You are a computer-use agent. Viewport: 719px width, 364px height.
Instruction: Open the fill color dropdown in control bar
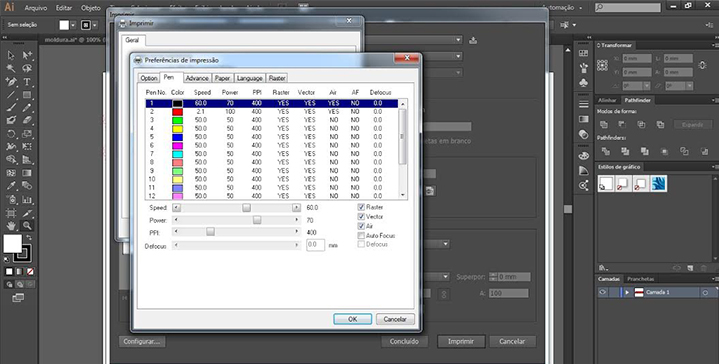click(x=72, y=25)
